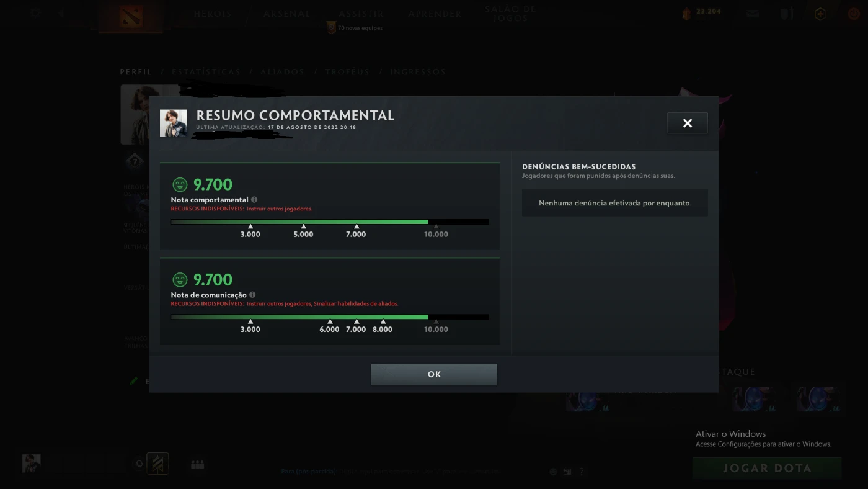868x489 pixels.
Task: Switch to the Troféus profile tab
Action: point(347,72)
